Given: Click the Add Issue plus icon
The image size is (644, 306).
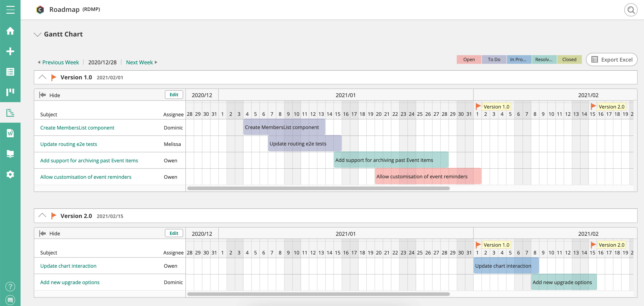Looking at the screenshot, I should [x=10, y=51].
